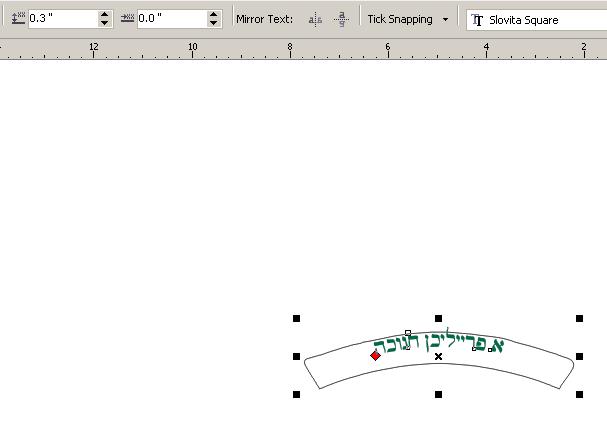The width and height of the screenshot is (607, 434).
Task: Click the green Hebrew text on the curve
Action: coord(439,343)
